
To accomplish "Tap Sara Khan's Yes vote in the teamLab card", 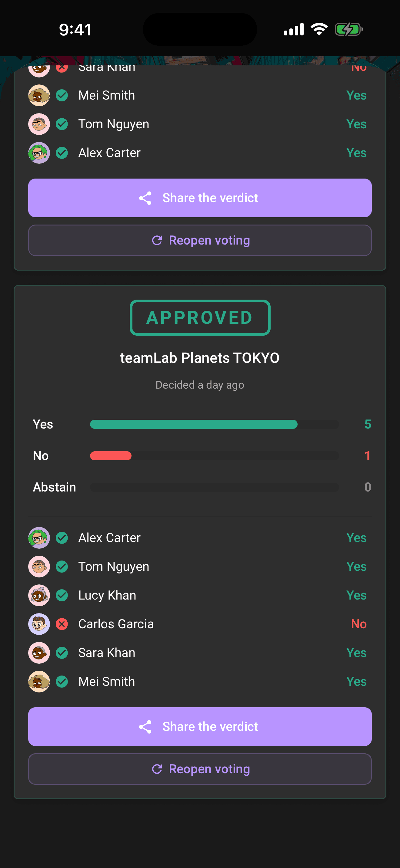I will coord(356,653).
